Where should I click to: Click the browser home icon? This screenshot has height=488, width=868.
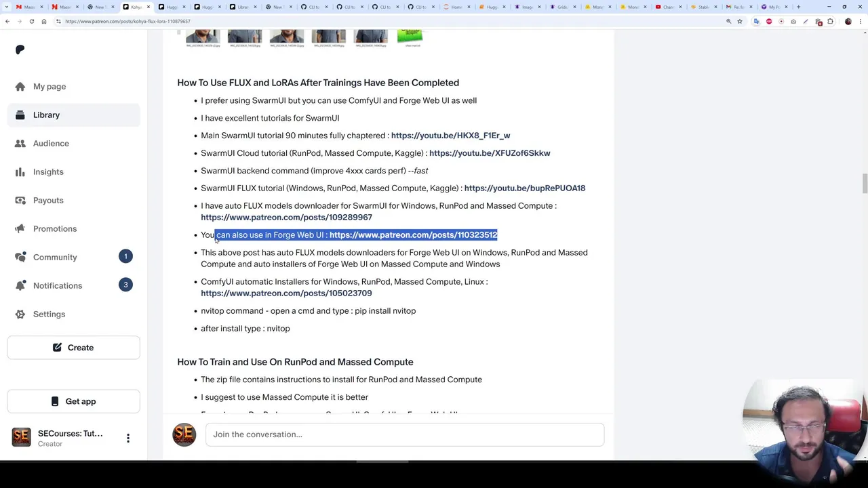click(44, 21)
